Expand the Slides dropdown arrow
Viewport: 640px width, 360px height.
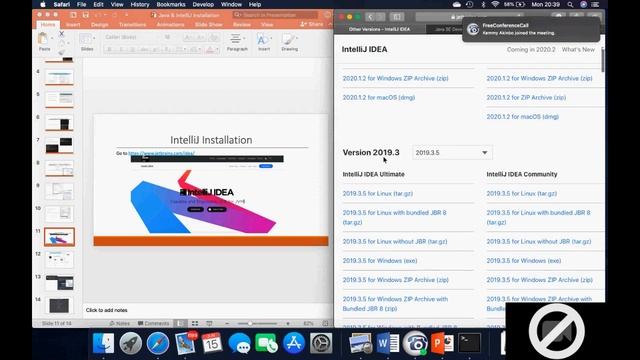(x=94, y=38)
